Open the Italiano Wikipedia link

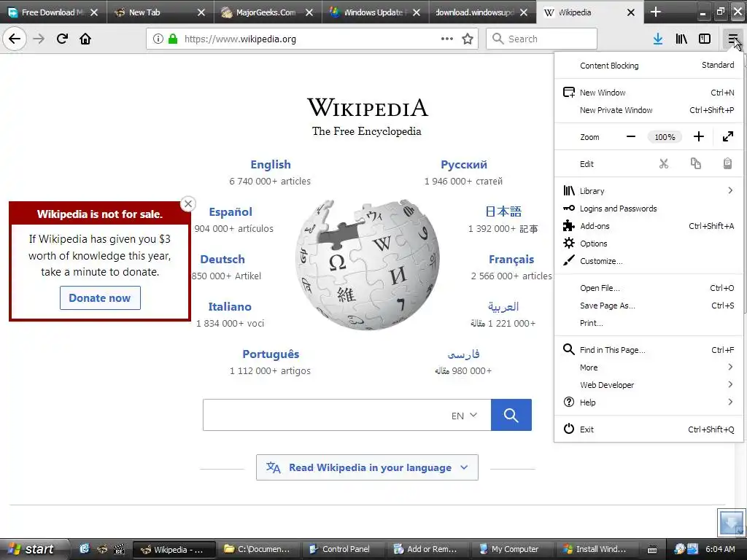pyautogui.click(x=230, y=307)
